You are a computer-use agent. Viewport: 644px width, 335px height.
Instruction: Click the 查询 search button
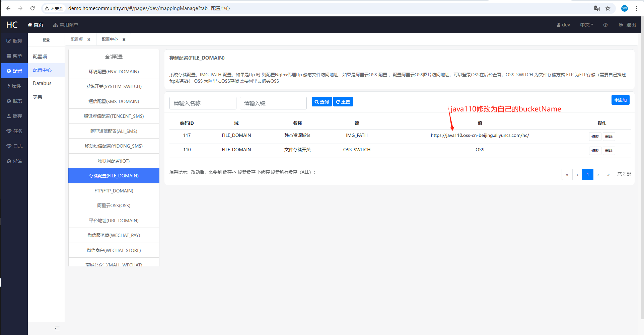coord(321,102)
